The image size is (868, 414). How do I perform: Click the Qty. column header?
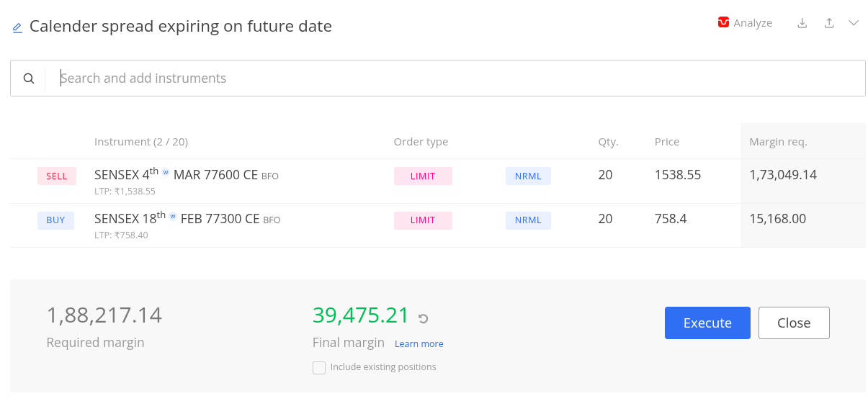(609, 142)
